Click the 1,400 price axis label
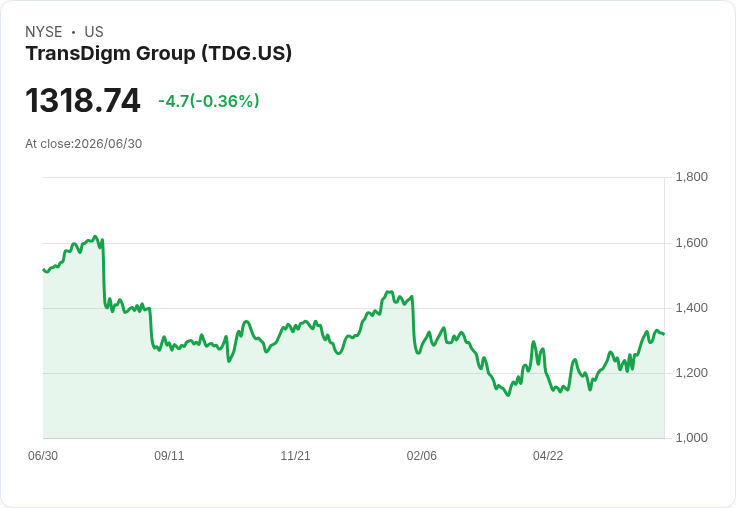 pyautogui.click(x=691, y=308)
